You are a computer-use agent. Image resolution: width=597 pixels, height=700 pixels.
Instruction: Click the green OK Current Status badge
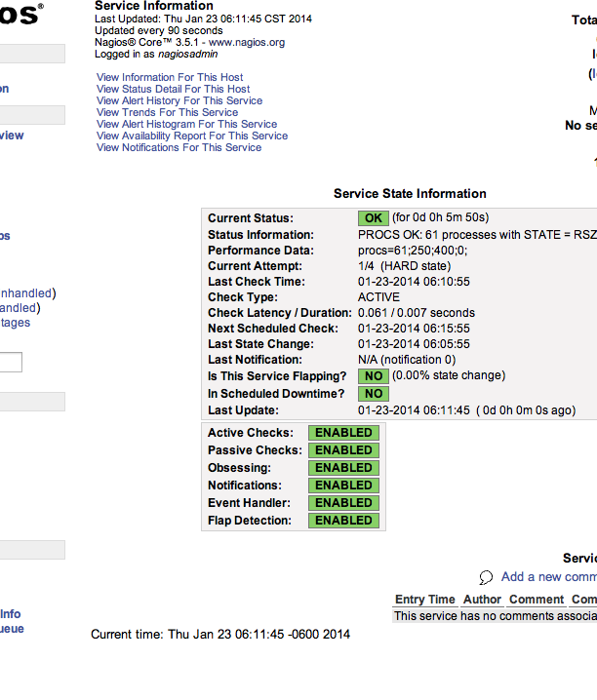[374, 217]
